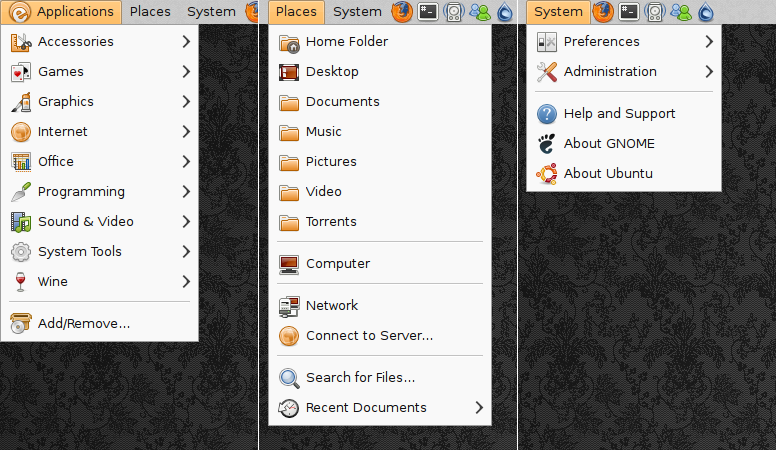Viewport: 776px width, 450px height.
Task: Expand the Administration submenu arrow
Action: point(709,72)
